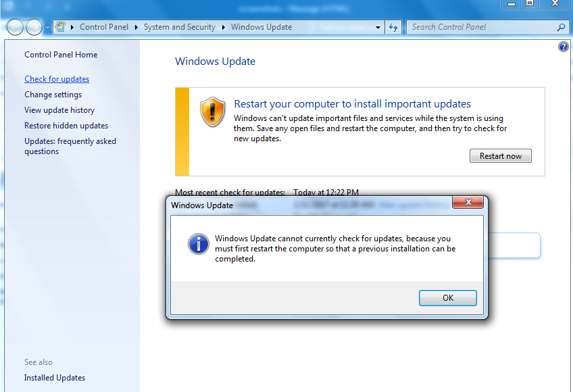
Task: Open Installed Updates link
Action: 55,378
